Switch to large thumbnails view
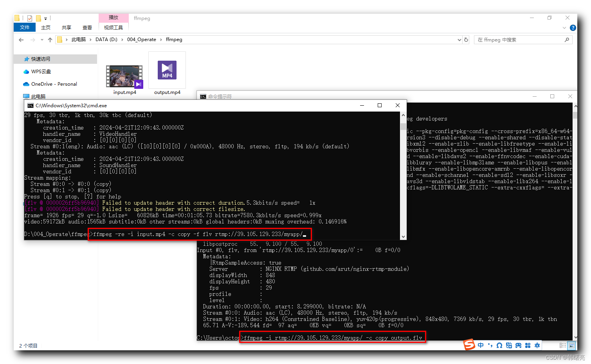The image size is (591, 364). pos(572,346)
